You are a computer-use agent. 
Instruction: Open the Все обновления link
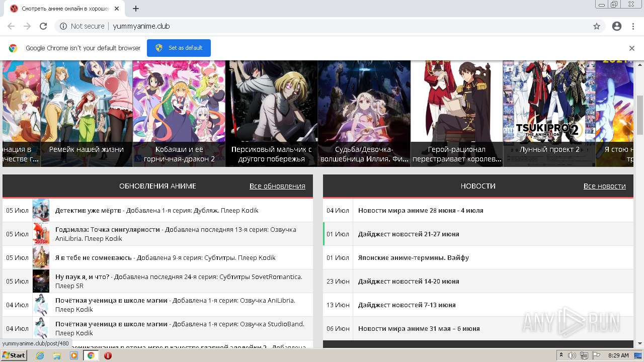277,186
